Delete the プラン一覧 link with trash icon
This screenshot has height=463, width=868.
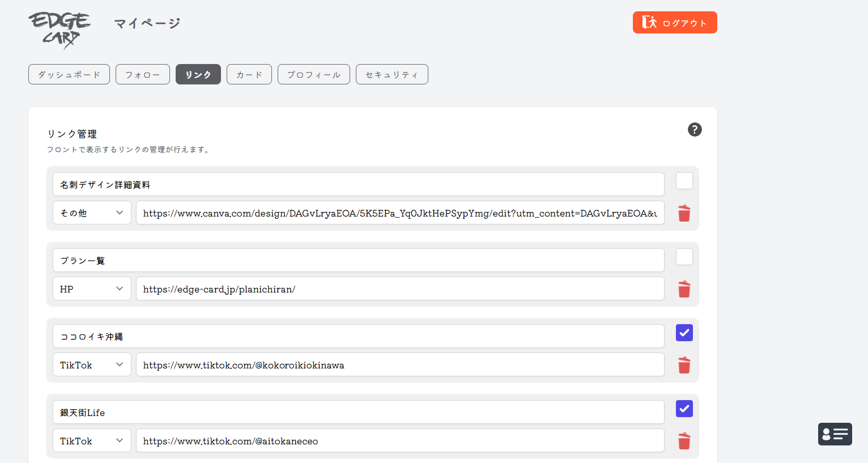(684, 289)
